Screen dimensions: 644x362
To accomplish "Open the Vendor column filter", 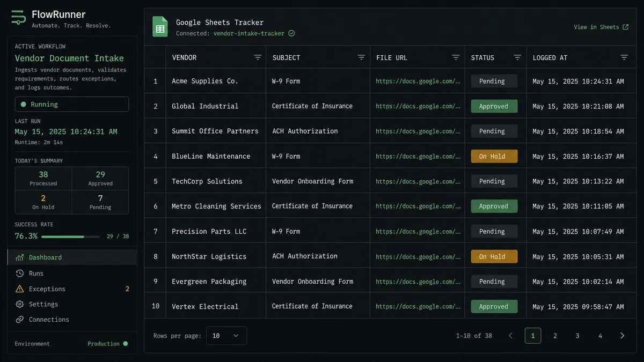I will 258,57.
